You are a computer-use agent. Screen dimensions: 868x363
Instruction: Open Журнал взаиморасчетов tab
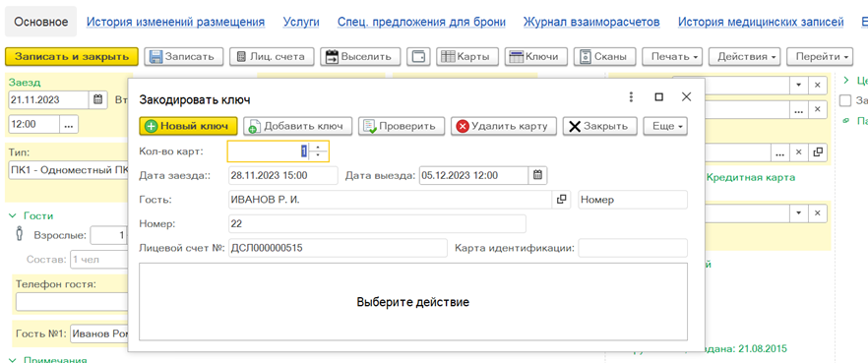tap(591, 22)
